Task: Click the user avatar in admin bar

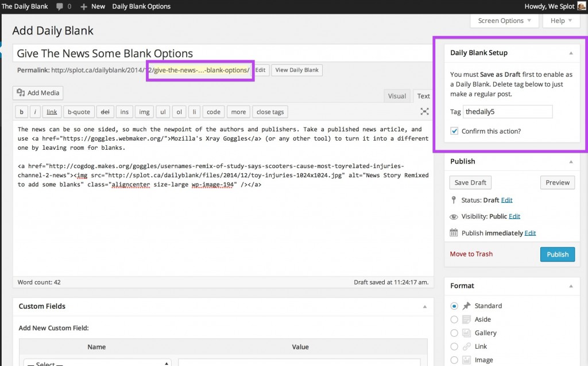Action: pos(582,6)
